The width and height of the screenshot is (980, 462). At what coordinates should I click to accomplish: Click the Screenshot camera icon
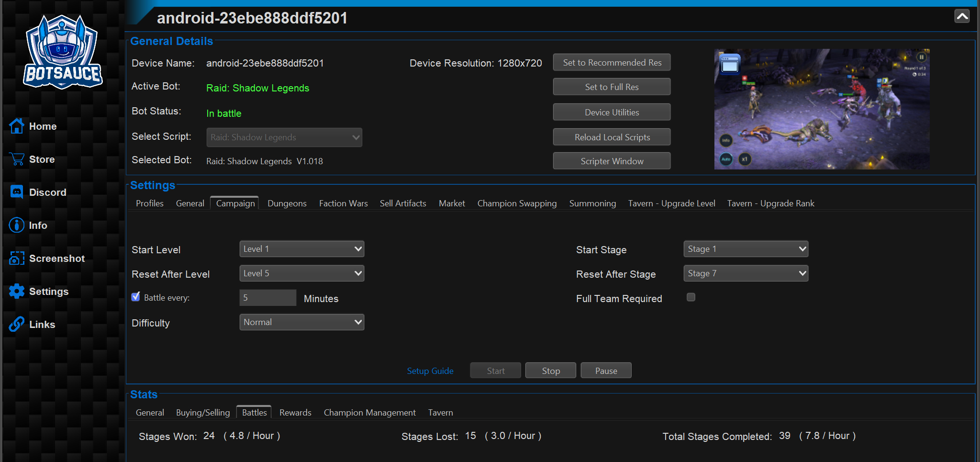point(17,259)
